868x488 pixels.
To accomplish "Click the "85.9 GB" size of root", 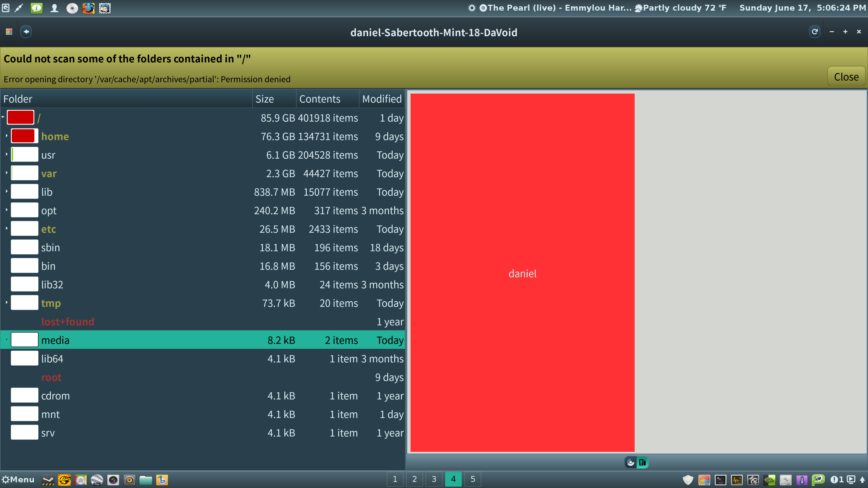I will click(278, 118).
